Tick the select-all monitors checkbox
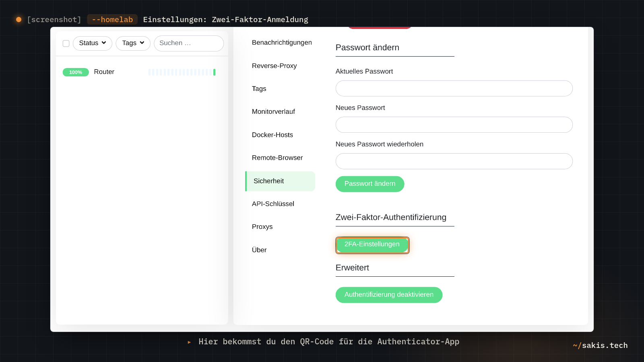The height and width of the screenshot is (362, 644). pos(66,43)
